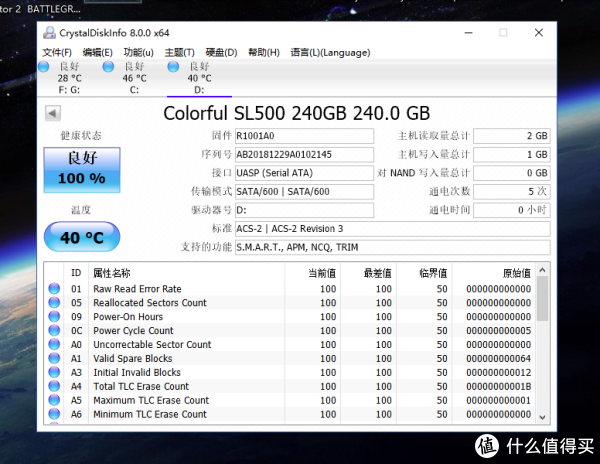Click host writes total value 1 GB
Viewport: 600px width, 464px height.
(x=512, y=155)
